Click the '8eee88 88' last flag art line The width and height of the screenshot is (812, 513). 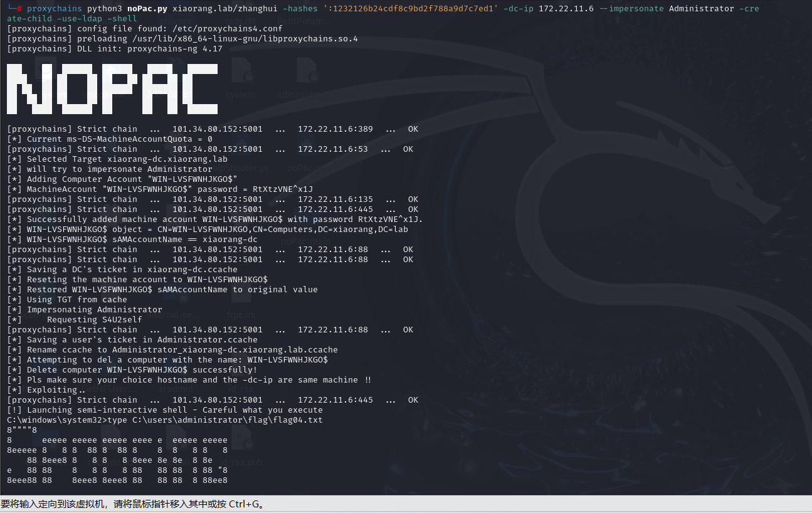point(117,480)
